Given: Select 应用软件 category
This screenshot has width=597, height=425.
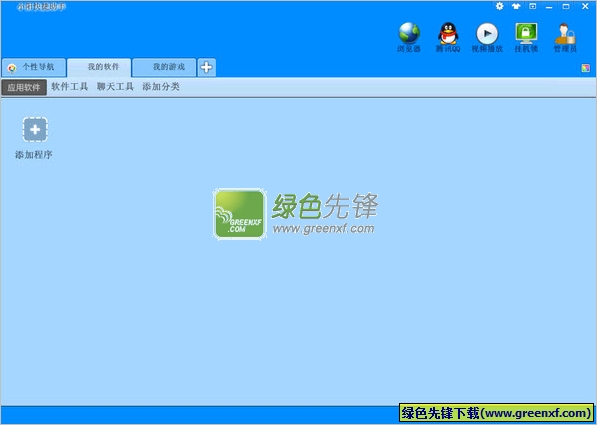Looking at the screenshot, I should (x=24, y=87).
